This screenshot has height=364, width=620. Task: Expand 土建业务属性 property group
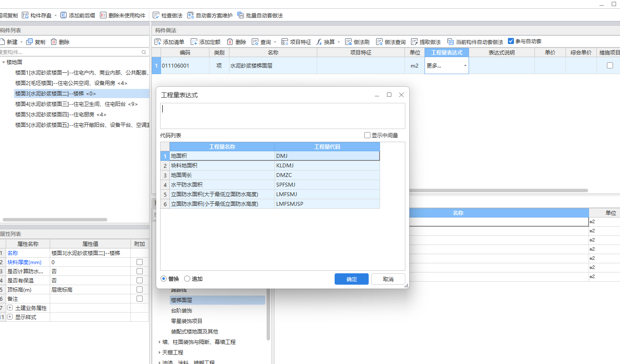(x=10, y=308)
